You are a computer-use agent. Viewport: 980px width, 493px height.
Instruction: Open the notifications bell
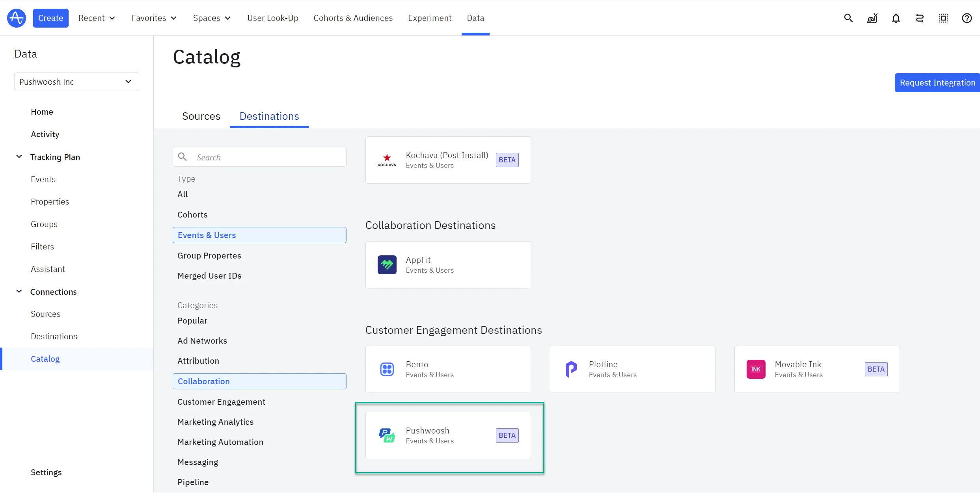pyautogui.click(x=896, y=18)
